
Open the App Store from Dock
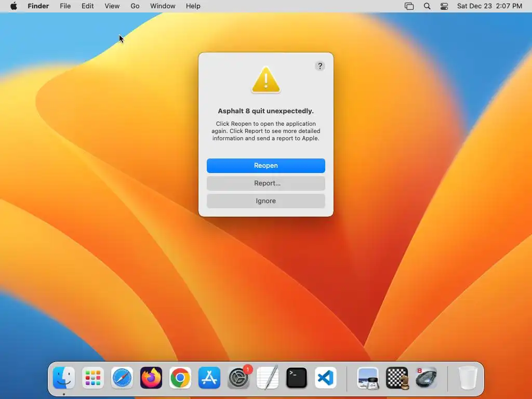209,378
